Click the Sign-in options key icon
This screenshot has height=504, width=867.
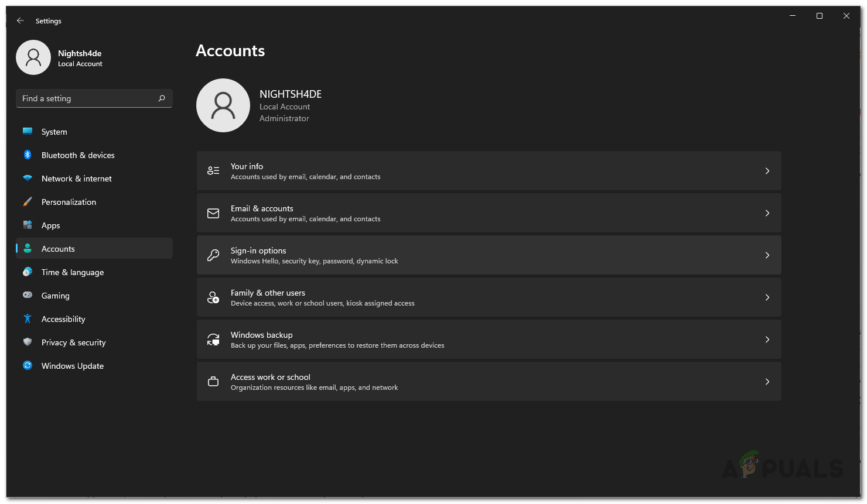213,255
